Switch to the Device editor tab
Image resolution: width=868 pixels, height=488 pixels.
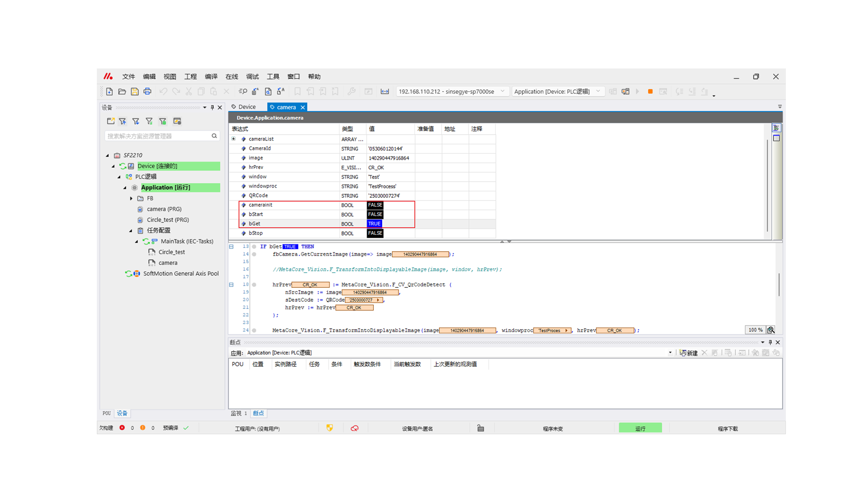click(x=247, y=107)
